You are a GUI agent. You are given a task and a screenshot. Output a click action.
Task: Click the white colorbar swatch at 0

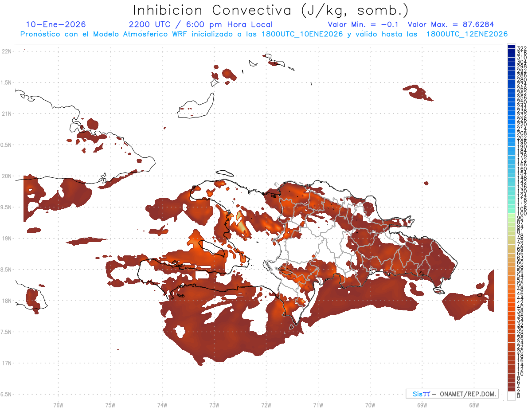pyautogui.click(x=511, y=395)
